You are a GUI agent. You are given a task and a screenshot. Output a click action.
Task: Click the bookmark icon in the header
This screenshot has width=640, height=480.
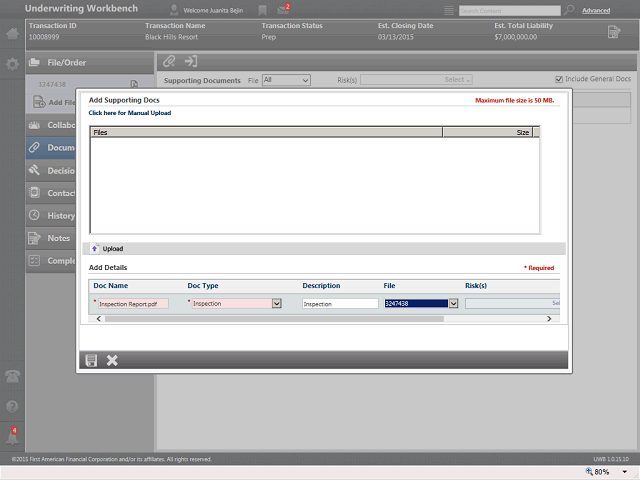pyautogui.click(x=262, y=11)
